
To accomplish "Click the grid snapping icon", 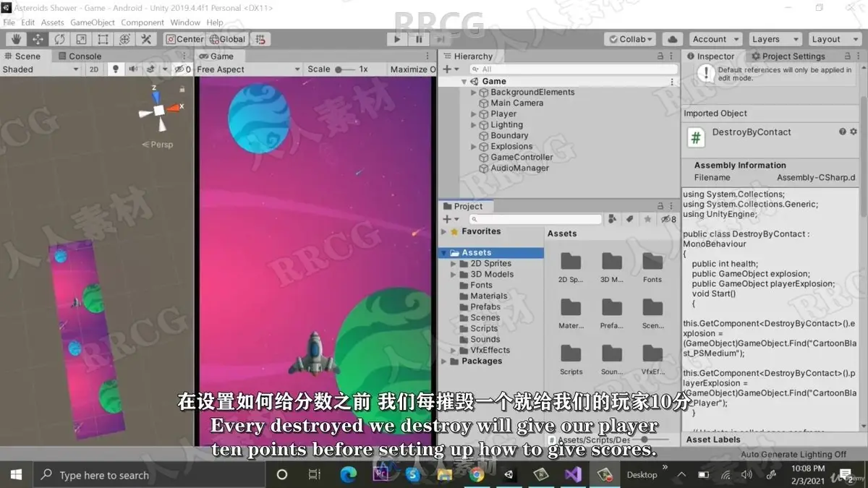I will 260,39.
